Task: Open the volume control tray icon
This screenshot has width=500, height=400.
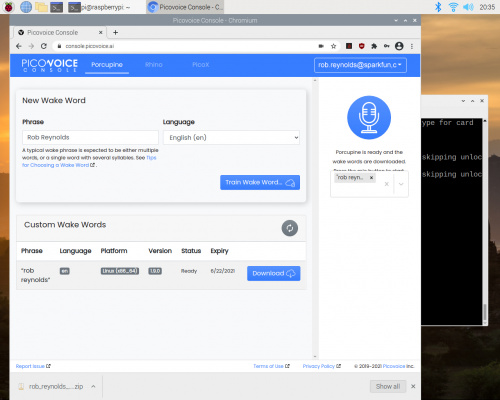Action: tap(468, 7)
